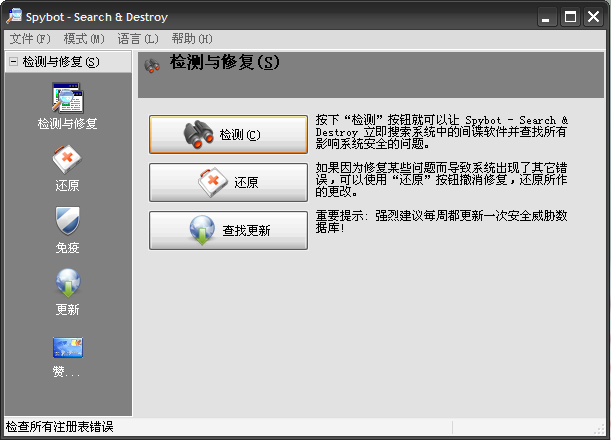Click the 还原 recovery button in main panel
This screenshot has width=611, height=440.
(228, 182)
